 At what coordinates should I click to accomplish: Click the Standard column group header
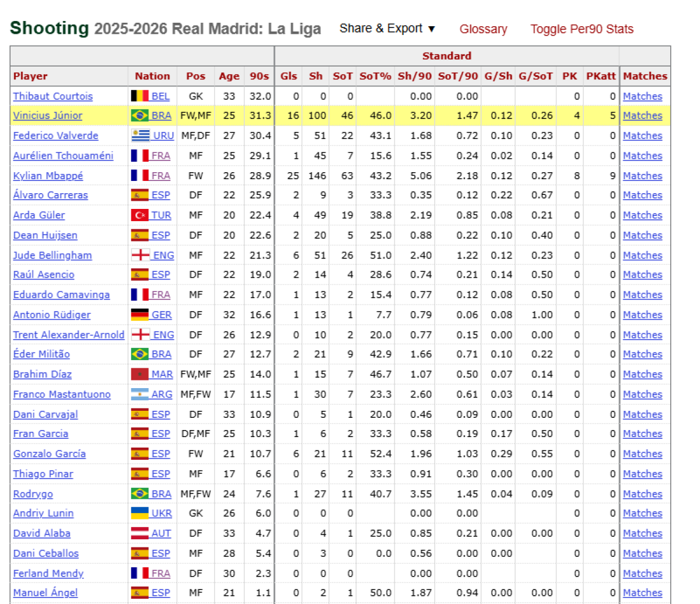(447, 56)
